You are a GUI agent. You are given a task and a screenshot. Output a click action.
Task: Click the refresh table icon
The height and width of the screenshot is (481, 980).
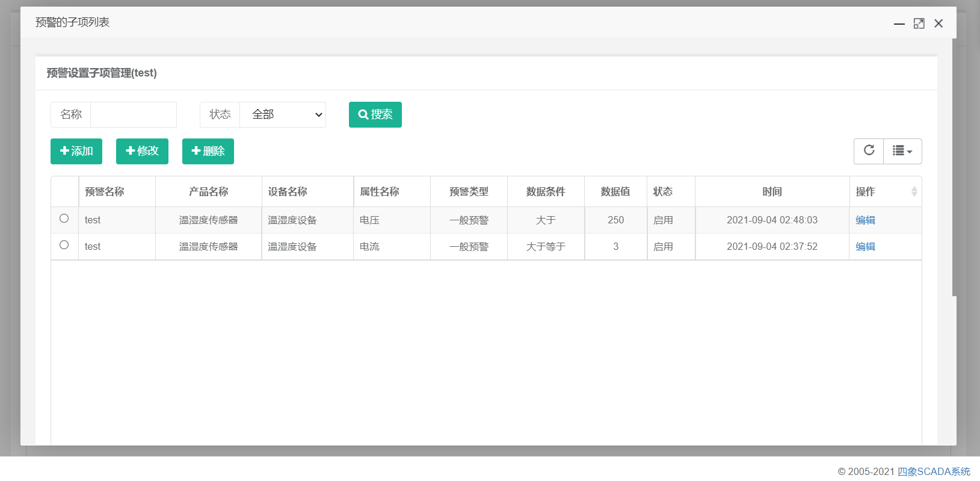[x=869, y=151]
